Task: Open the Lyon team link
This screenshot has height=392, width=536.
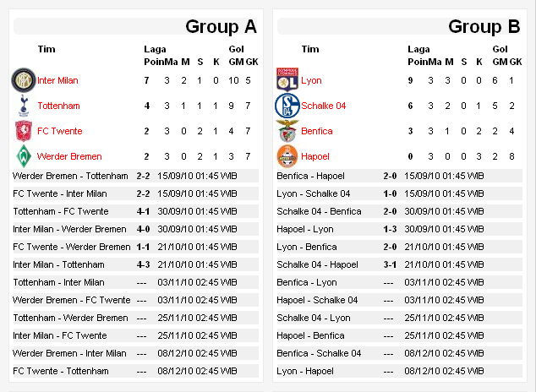Action: coord(311,80)
